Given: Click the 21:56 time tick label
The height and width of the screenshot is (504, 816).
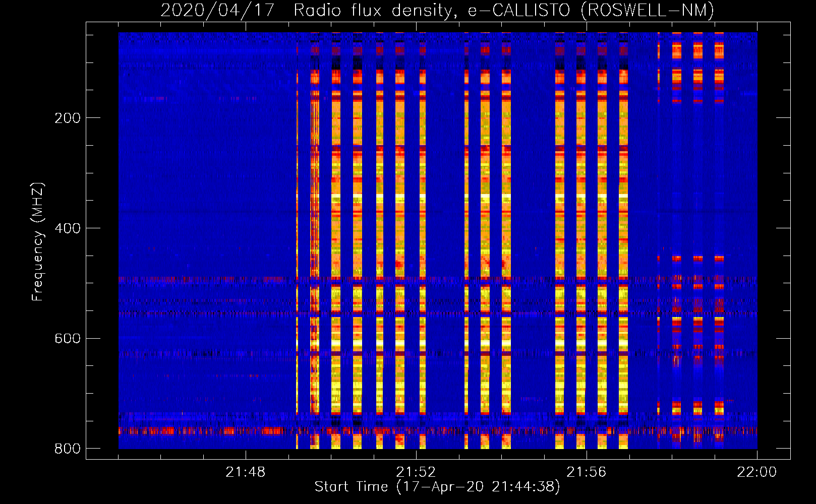Looking at the screenshot, I should click(587, 472).
